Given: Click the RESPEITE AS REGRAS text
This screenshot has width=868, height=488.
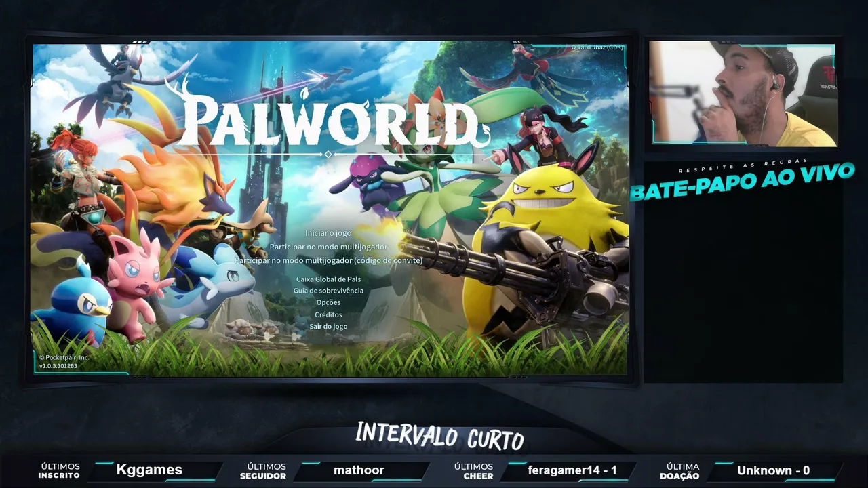Looking at the screenshot, I should coord(743,165).
